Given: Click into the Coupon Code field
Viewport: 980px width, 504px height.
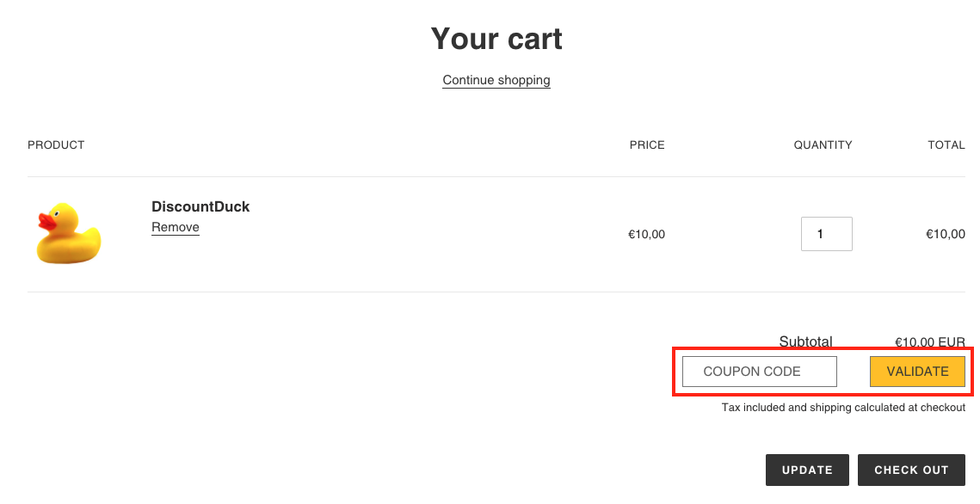Looking at the screenshot, I should tap(759, 372).
